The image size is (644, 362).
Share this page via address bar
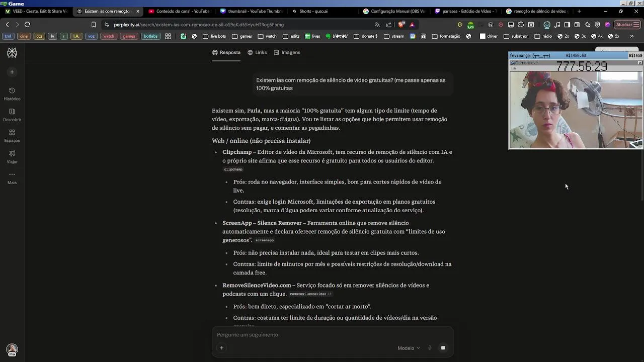[388, 24]
